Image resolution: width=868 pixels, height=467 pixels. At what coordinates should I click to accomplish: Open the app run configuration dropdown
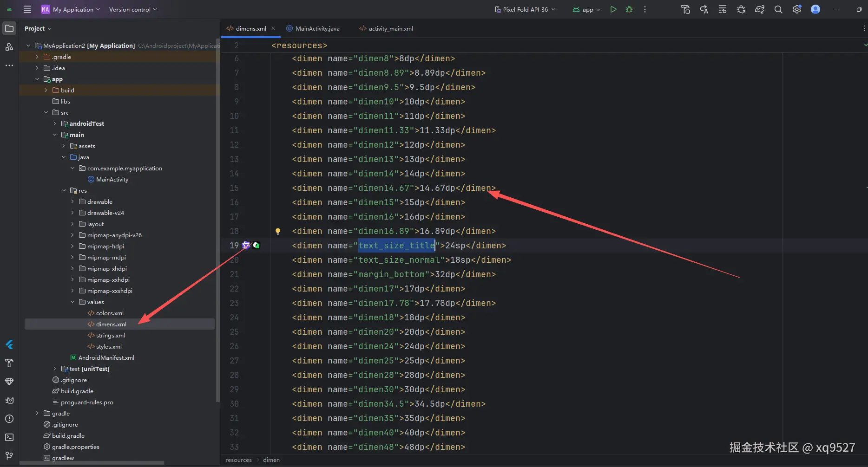click(586, 9)
